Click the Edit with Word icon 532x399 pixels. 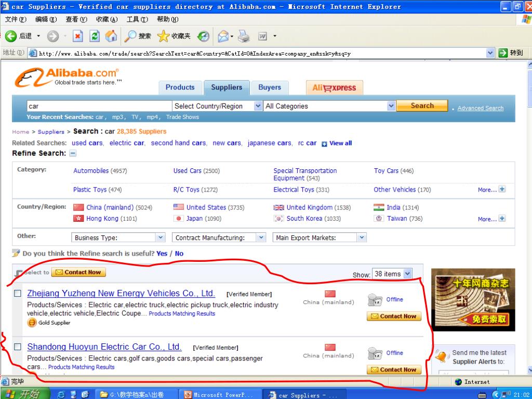point(262,36)
